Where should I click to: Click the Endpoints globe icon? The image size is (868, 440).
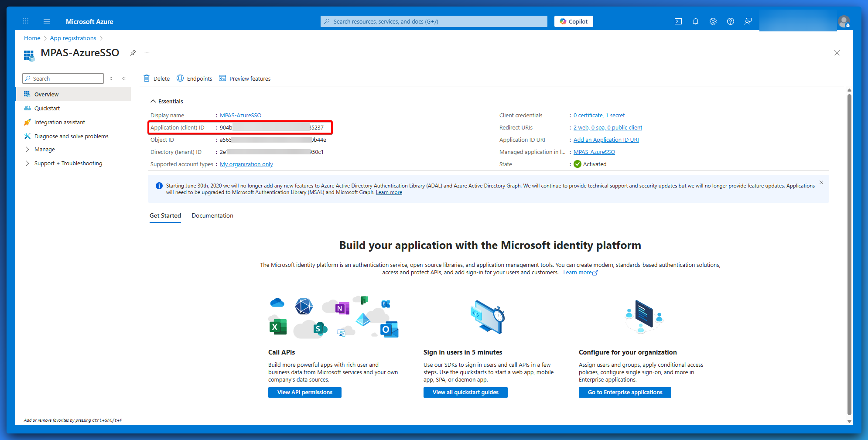tap(180, 78)
